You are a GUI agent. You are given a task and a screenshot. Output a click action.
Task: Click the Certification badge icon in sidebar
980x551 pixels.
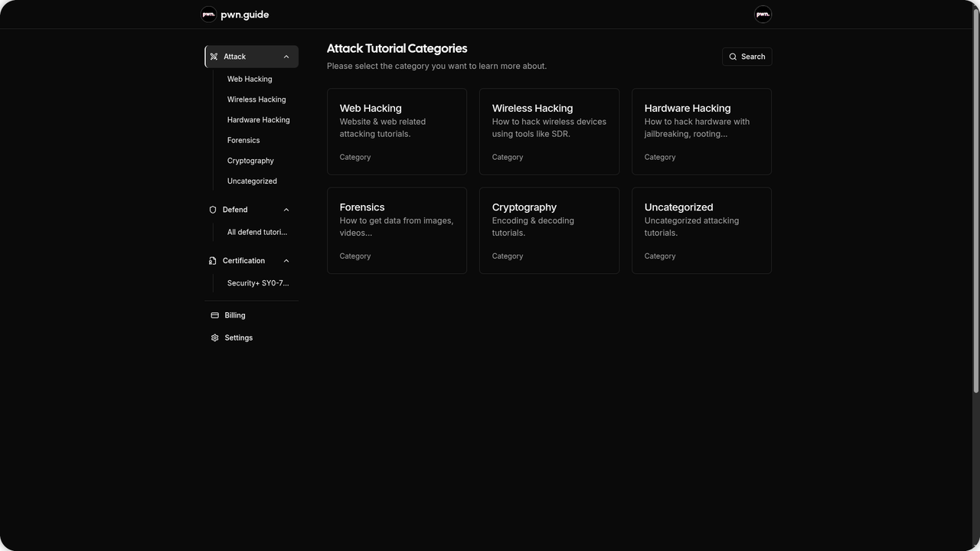click(x=212, y=260)
